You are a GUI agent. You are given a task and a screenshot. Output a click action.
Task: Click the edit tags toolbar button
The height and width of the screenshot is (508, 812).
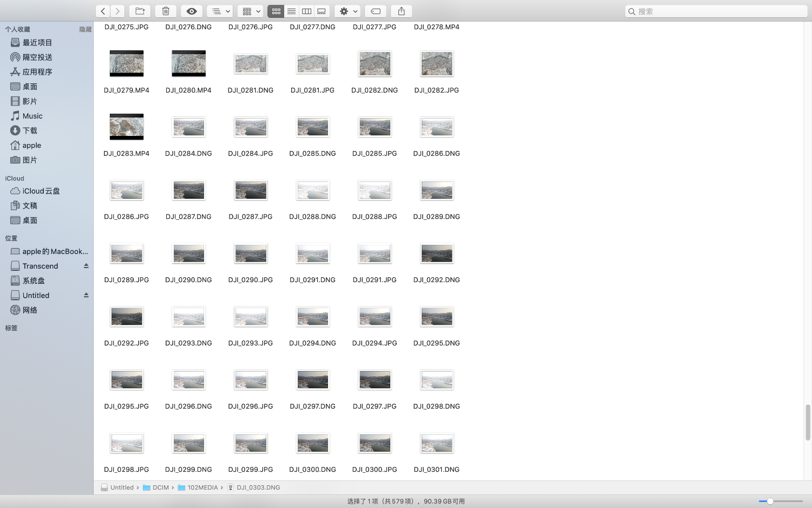coord(376,11)
